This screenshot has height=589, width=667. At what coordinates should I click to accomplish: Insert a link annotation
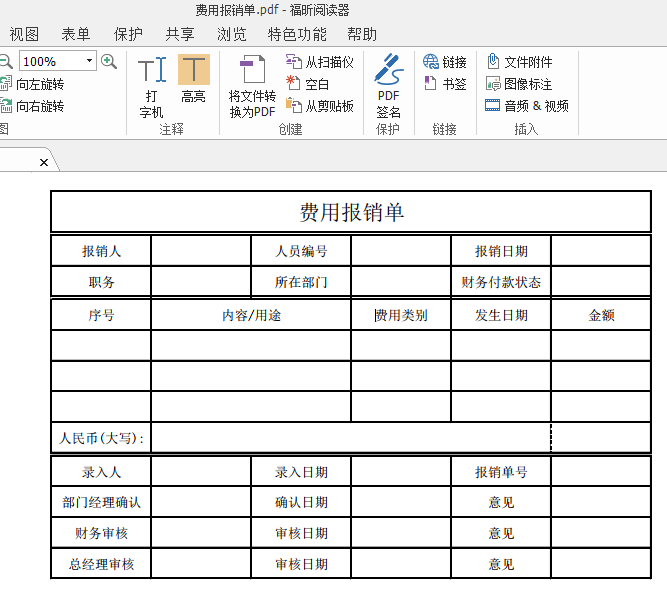point(445,62)
